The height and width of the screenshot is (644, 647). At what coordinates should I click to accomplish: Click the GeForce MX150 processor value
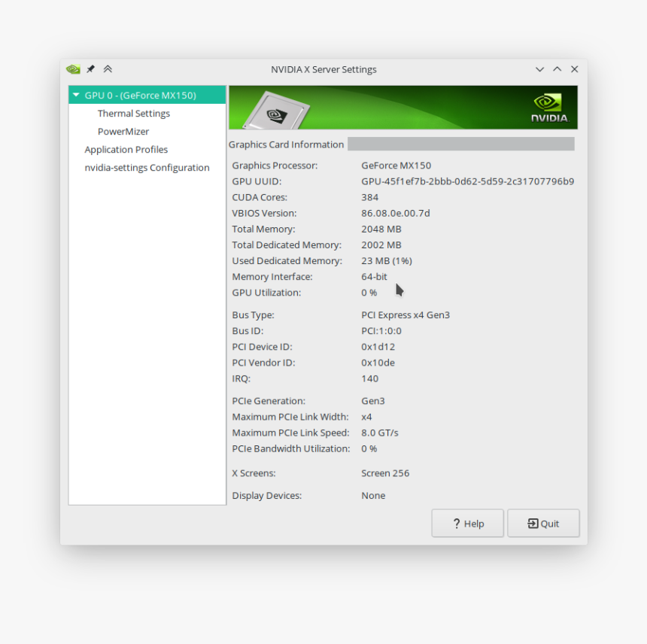[x=396, y=166]
